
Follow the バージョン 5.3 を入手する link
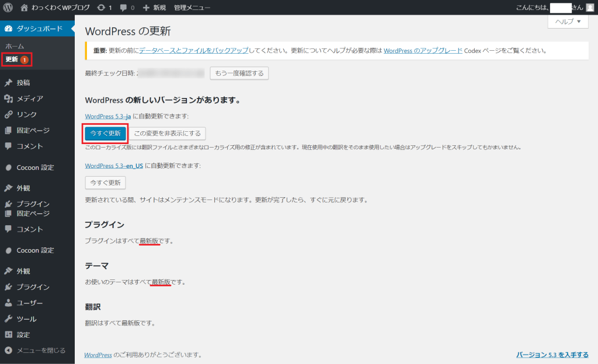point(552,354)
